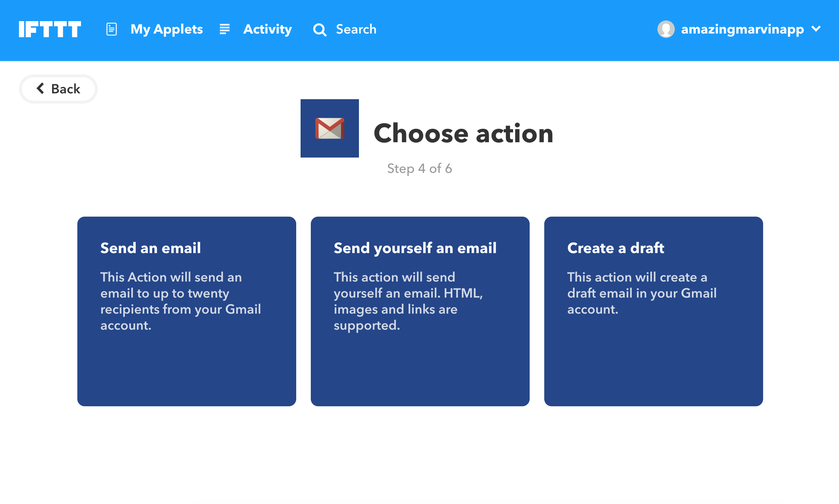The image size is (839, 504).
Task: Choose the Send yourself an email card
Action: pyautogui.click(x=420, y=311)
